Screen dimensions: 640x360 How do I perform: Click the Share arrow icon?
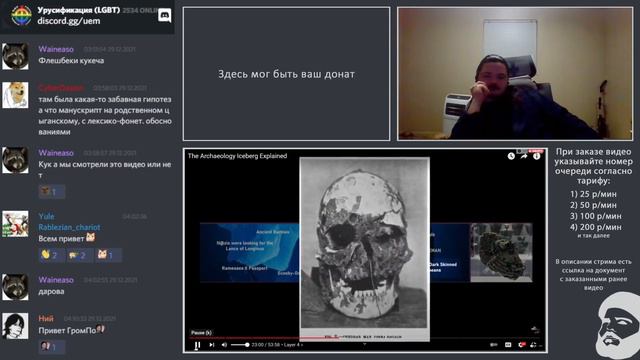pos(524,156)
